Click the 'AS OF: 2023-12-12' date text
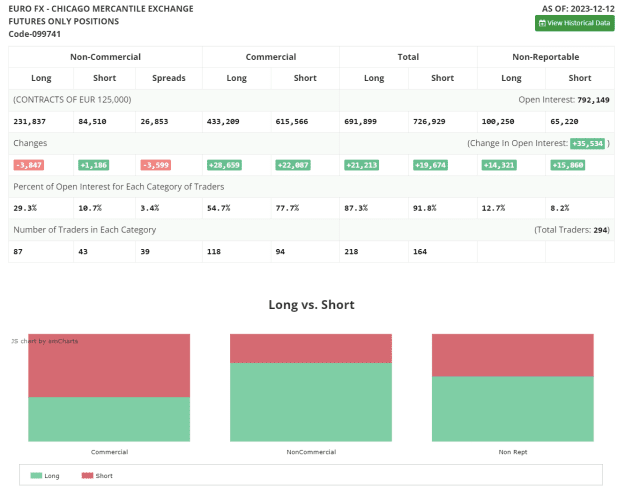This screenshot has width=625, height=486. pyautogui.click(x=578, y=9)
